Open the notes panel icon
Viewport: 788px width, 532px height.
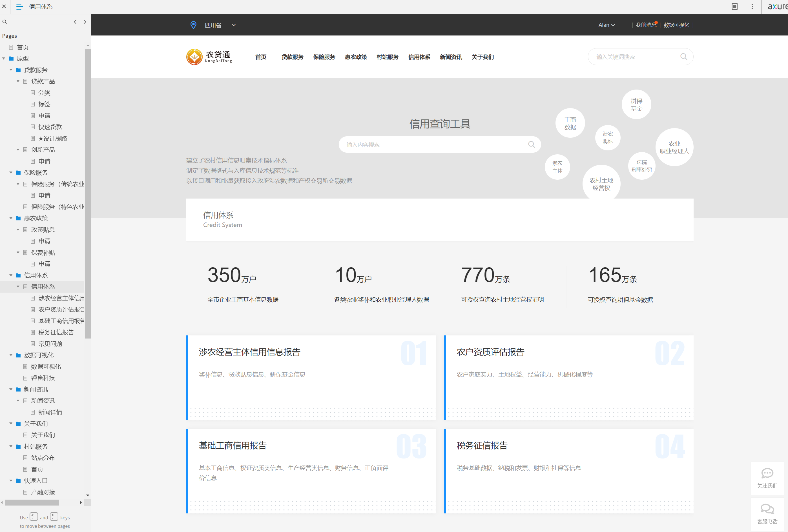[x=734, y=7]
